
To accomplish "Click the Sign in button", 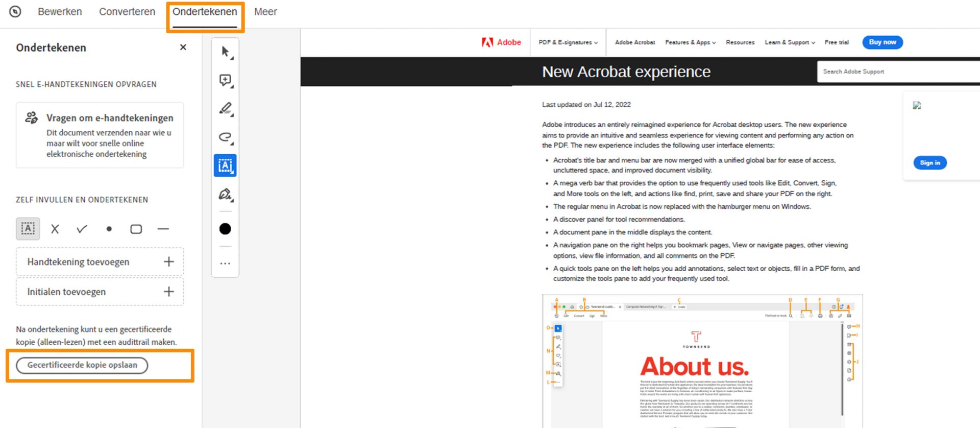I will coord(930,163).
